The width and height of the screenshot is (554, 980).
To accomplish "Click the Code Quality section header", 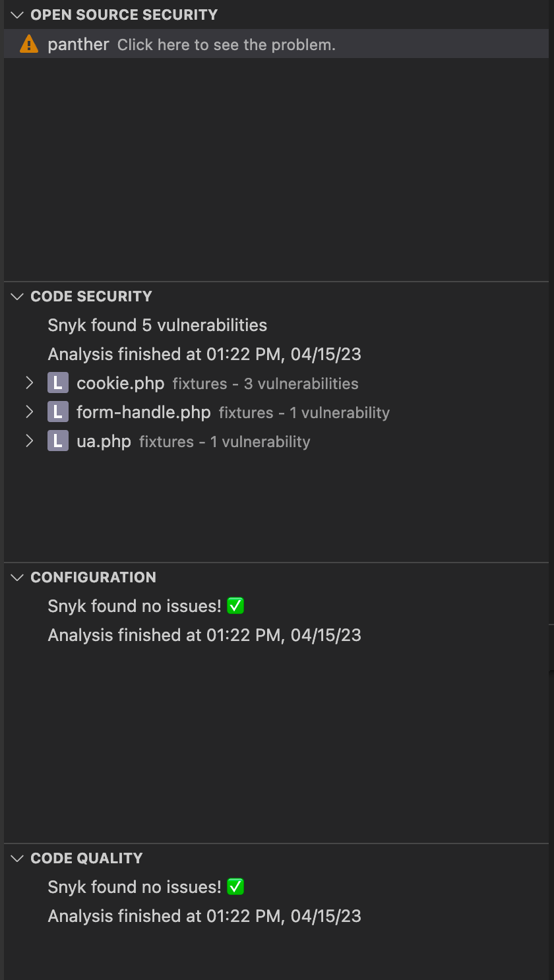I will click(x=86, y=858).
